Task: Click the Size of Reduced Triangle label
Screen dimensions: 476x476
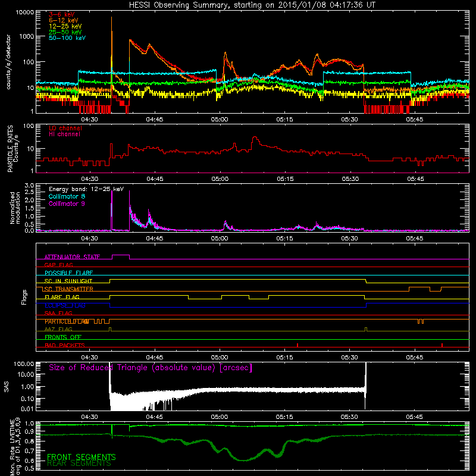Action: pos(151,368)
